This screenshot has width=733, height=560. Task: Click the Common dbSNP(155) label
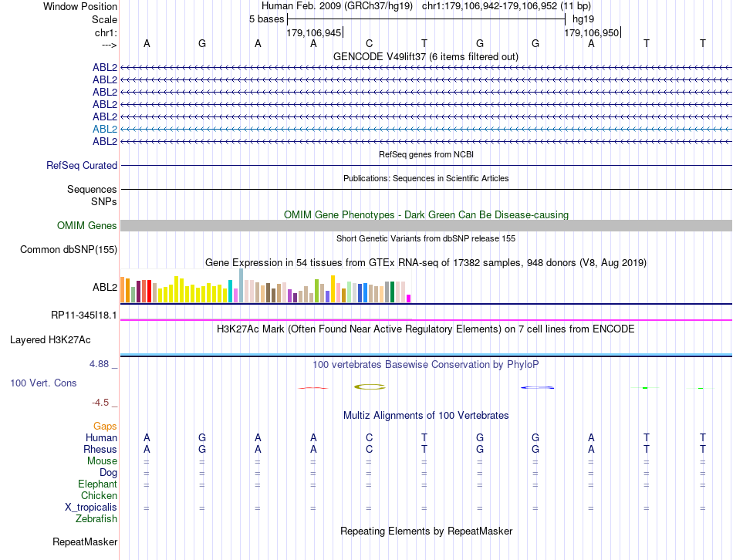coord(69,250)
